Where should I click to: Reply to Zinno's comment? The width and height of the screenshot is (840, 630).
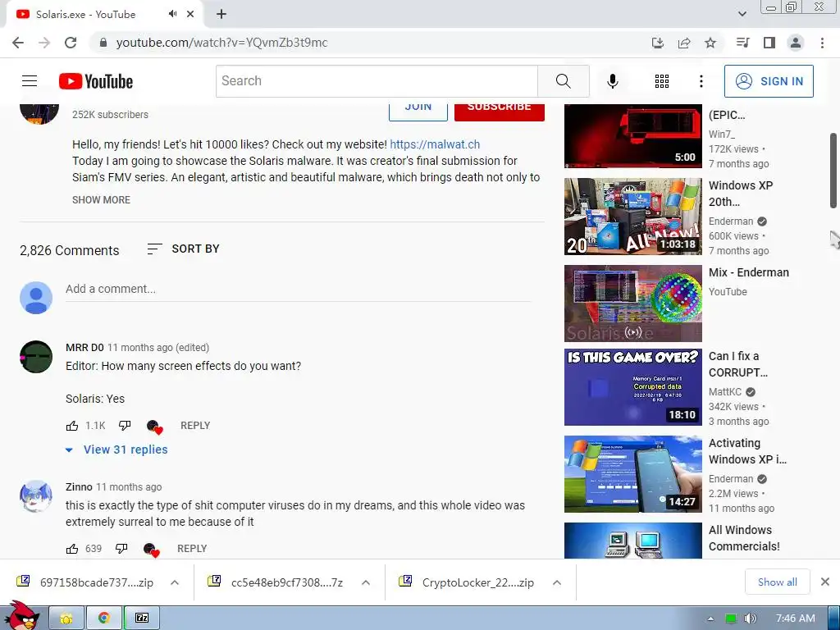coord(192,549)
